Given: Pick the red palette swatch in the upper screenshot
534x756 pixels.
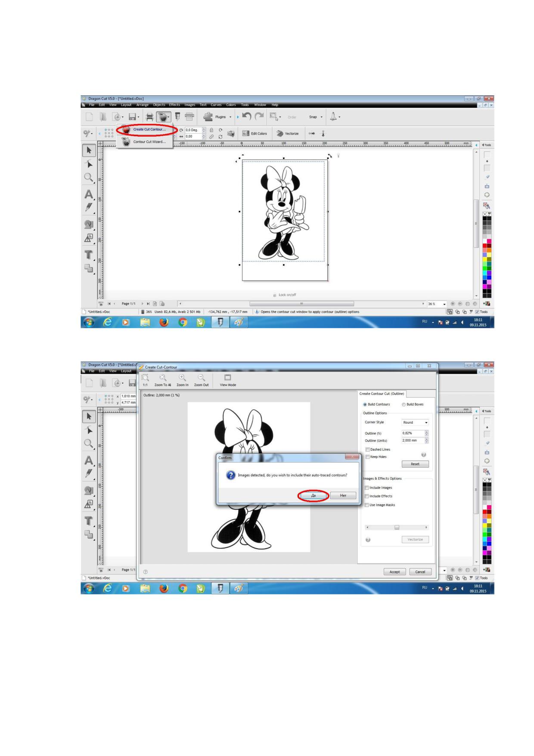Looking at the screenshot, I should point(484,246).
